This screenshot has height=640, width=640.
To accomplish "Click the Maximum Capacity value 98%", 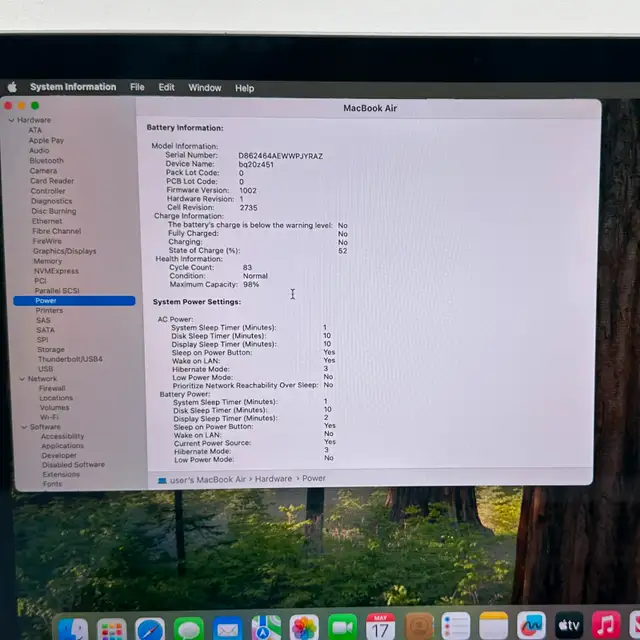I will [x=251, y=284].
